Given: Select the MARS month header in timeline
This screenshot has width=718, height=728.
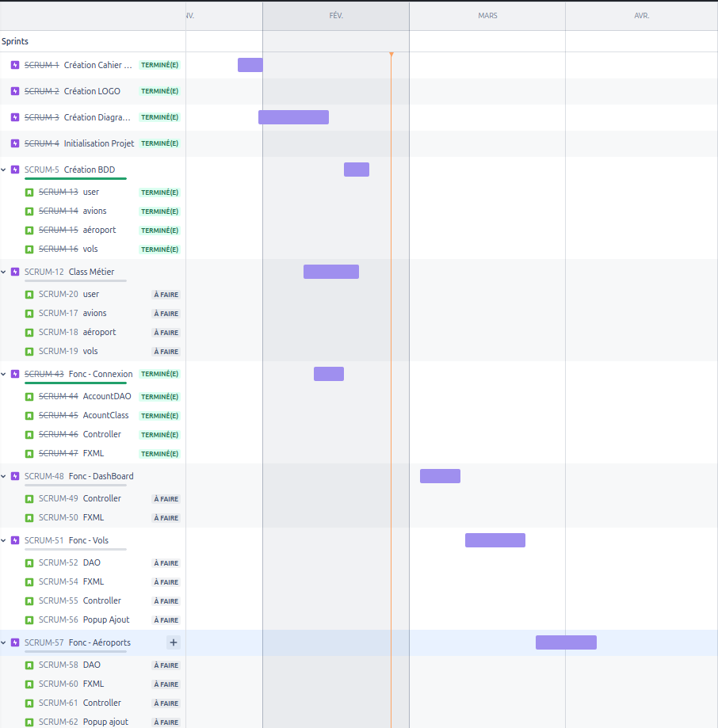Looking at the screenshot, I should [x=487, y=16].
